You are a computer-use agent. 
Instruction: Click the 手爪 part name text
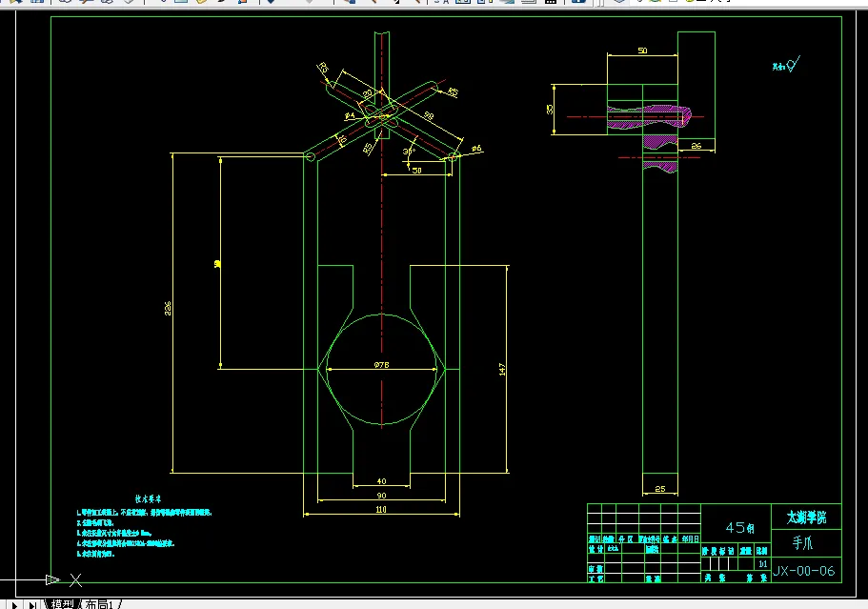(802, 542)
